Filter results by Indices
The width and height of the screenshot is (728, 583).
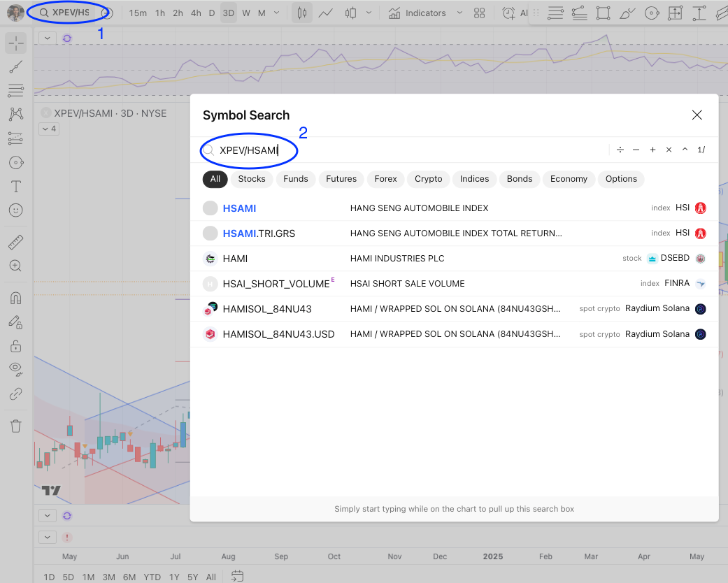click(x=475, y=179)
